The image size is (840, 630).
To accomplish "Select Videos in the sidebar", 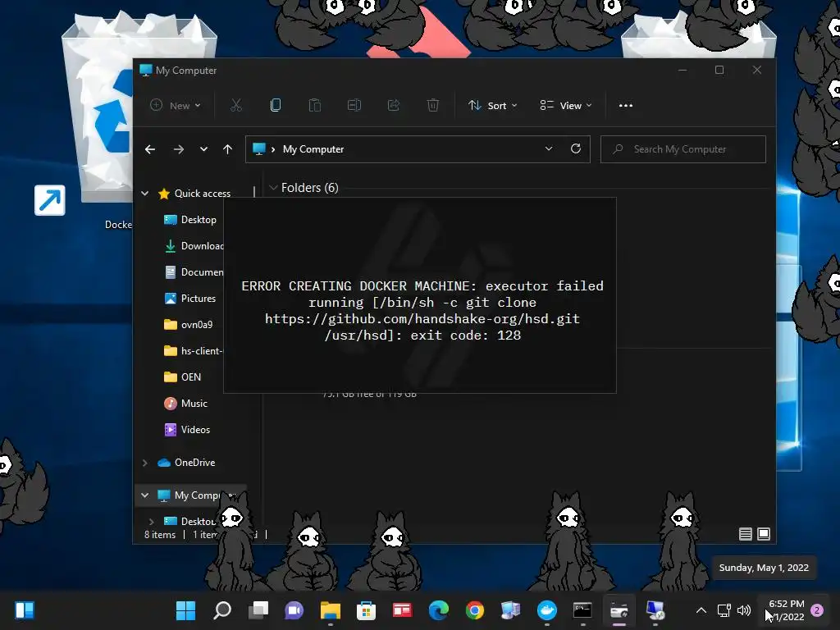I will [187, 430].
